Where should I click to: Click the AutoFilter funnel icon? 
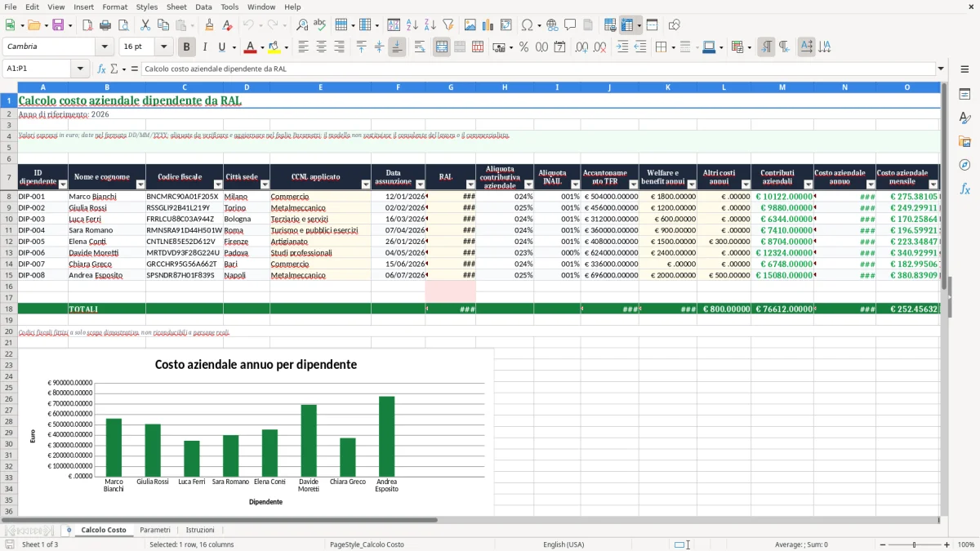[x=448, y=25]
